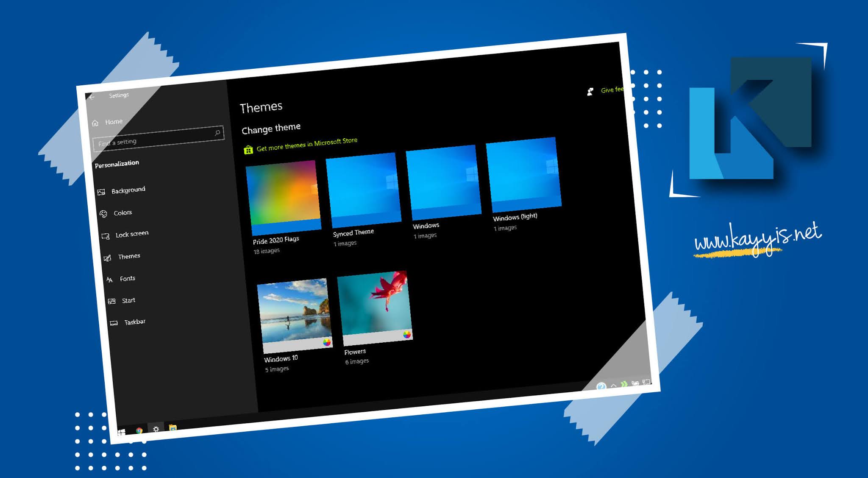Click the Themes page heading
Screen dimensions: 868x478
click(261, 107)
